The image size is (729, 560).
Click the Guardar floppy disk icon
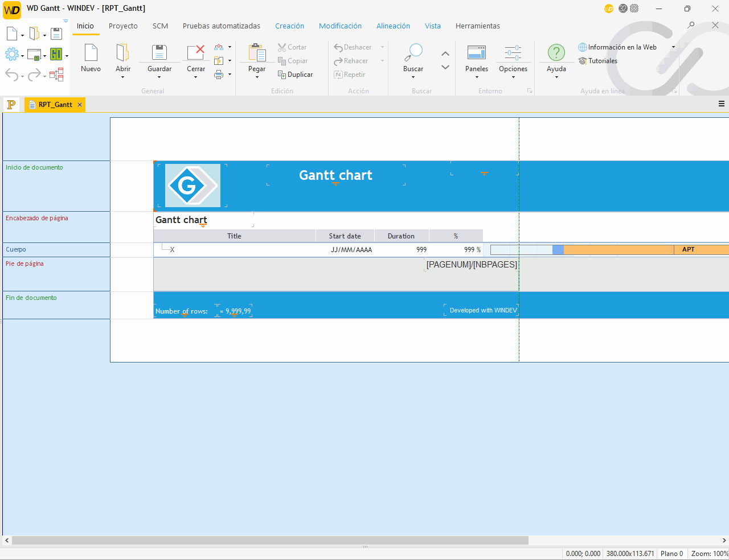point(159,52)
